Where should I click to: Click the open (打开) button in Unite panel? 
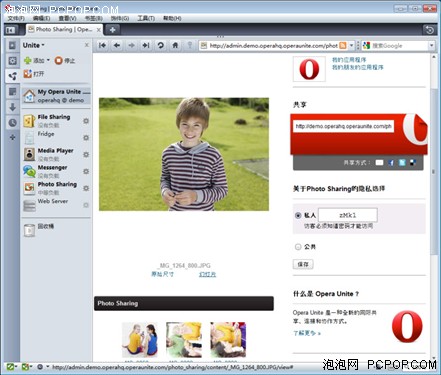point(34,74)
